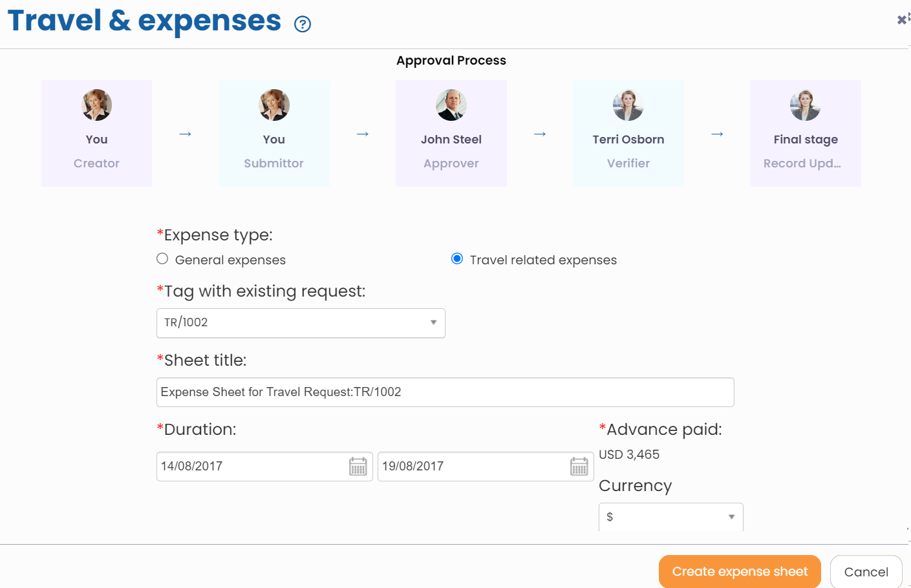Open the Currency dropdown
Screen dimensions: 911x588
tap(670, 517)
